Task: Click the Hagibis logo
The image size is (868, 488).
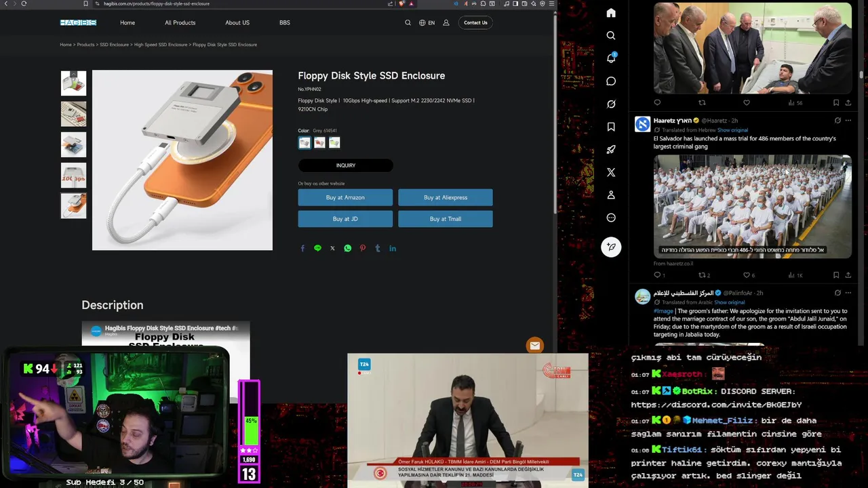Action: tap(78, 22)
